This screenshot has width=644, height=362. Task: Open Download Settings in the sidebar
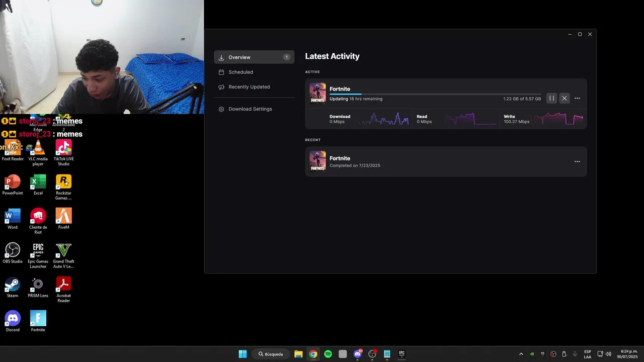[x=254, y=109]
